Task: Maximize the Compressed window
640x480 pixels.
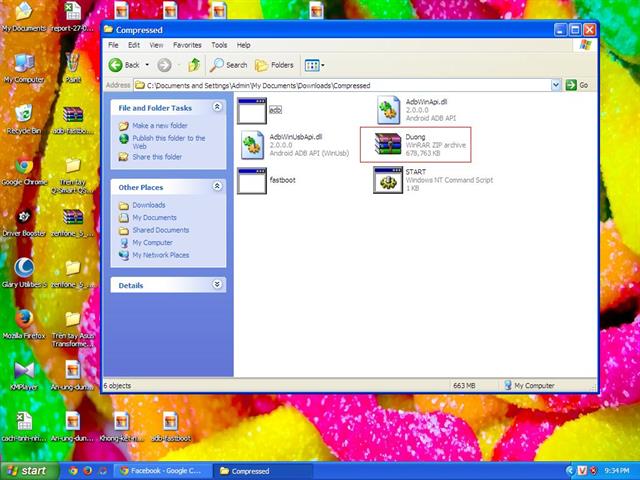Action: tap(575, 30)
